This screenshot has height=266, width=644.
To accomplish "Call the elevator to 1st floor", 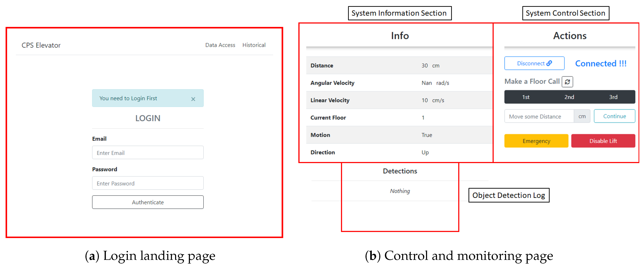I will tap(525, 97).
